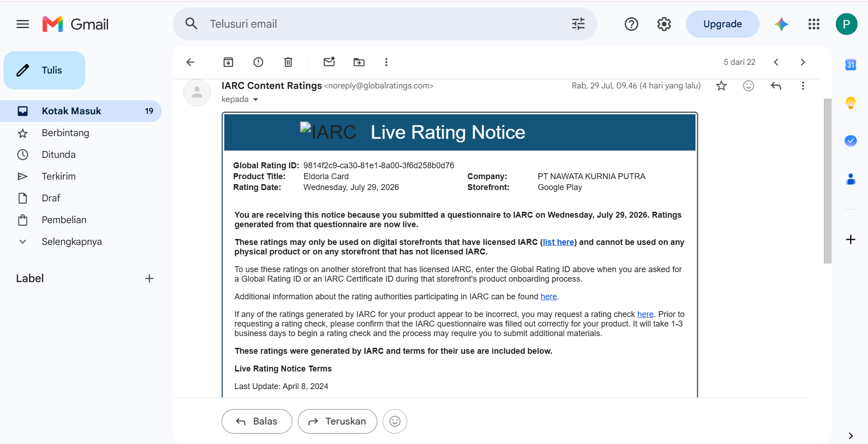The height and width of the screenshot is (444, 868).
Task: Open Google Keep side panel
Action: coord(850,103)
